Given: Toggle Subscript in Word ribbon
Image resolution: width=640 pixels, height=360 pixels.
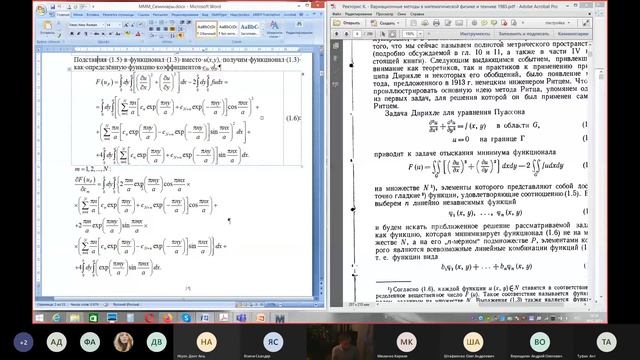Looking at the screenshot, I should [103, 34].
